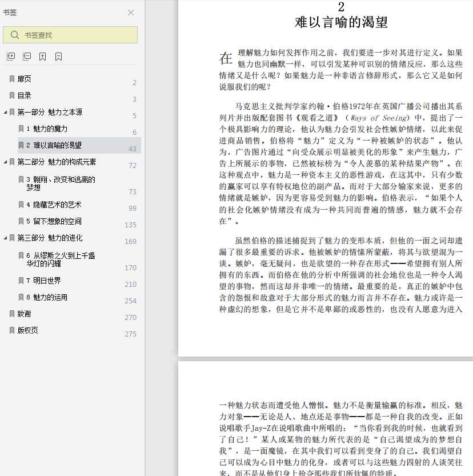
Task: Click page number 254 in bookmarks
Action: [x=130, y=301]
